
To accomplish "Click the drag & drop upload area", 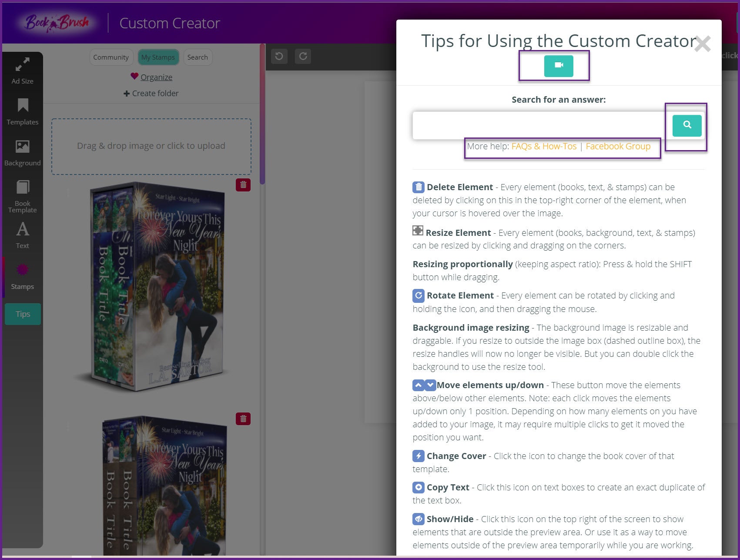I will coord(151,146).
